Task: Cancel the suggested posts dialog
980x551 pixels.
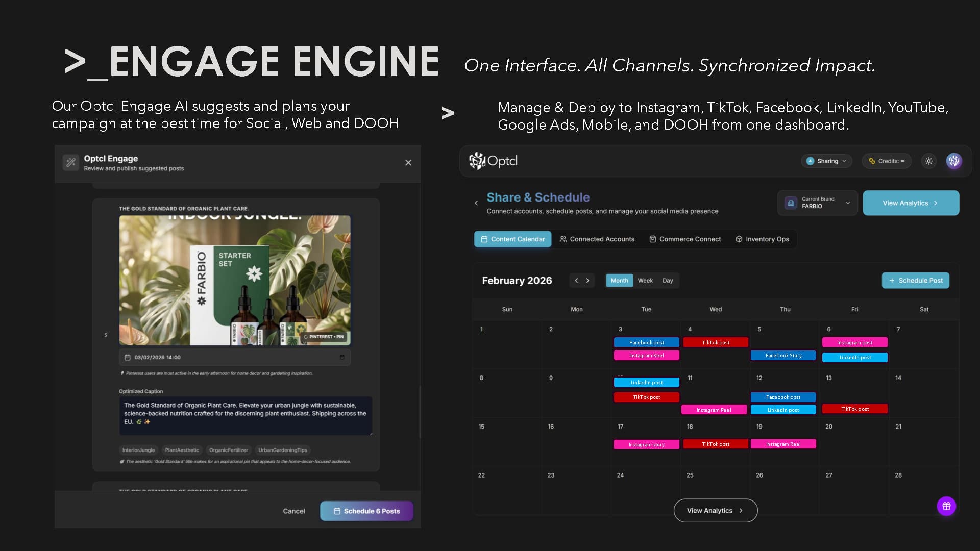Action: 294,511
